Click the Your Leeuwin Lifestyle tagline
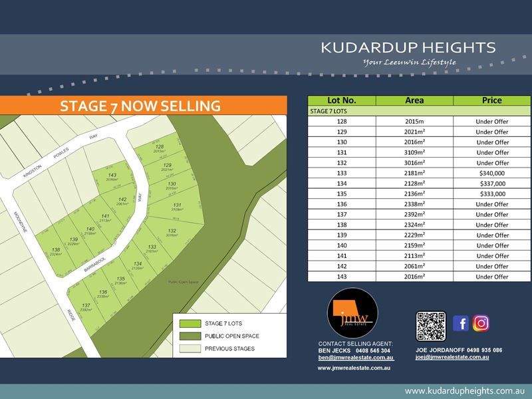 click(x=410, y=63)
